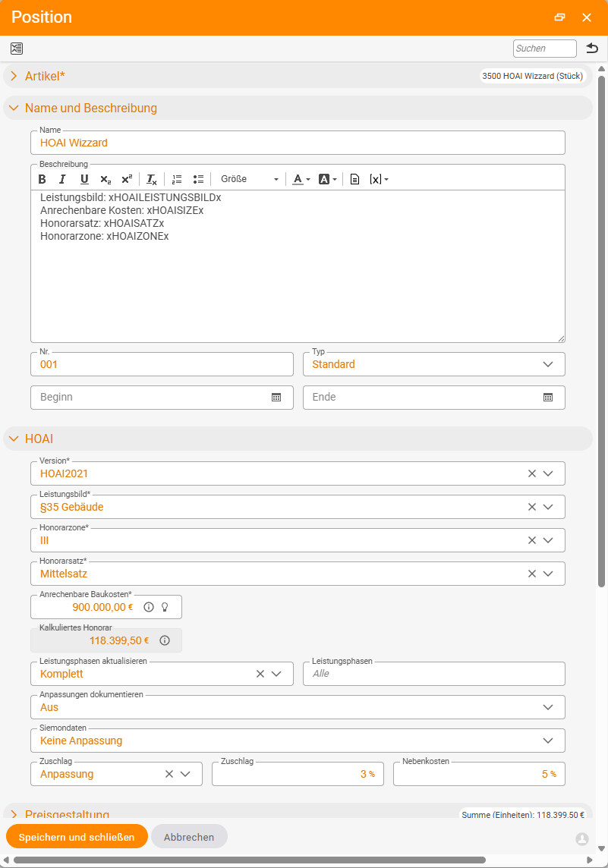The width and height of the screenshot is (608, 868).
Task: Open the Honorarsatz dropdown arrow
Action: [548, 574]
